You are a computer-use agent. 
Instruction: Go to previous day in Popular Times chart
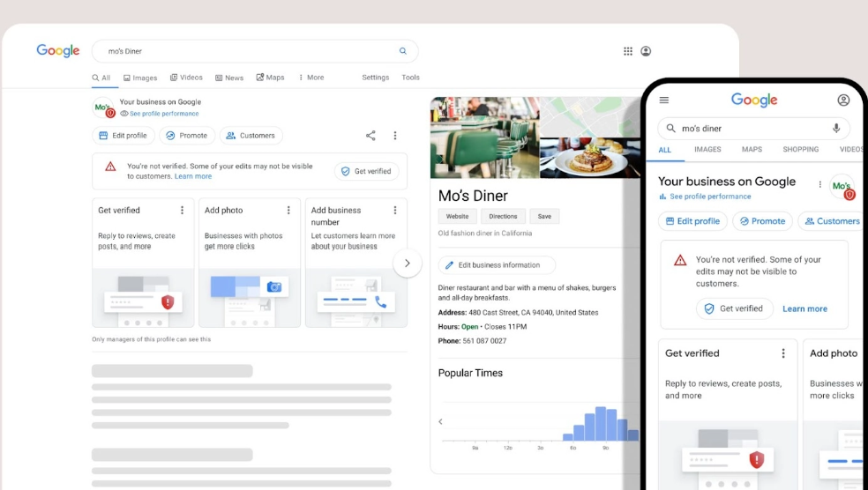click(x=441, y=421)
